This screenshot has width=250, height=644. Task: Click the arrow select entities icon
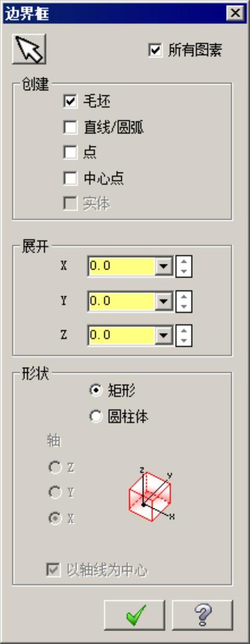point(29,50)
